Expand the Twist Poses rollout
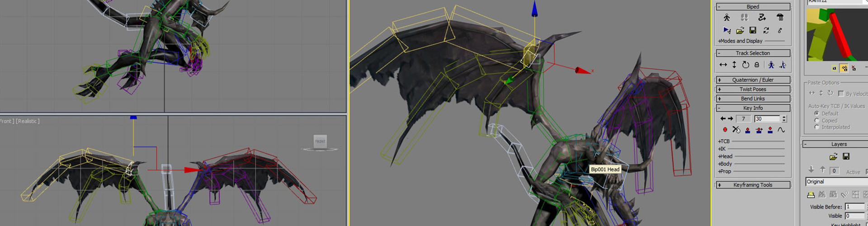The width and height of the screenshot is (868, 226). (x=753, y=89)
